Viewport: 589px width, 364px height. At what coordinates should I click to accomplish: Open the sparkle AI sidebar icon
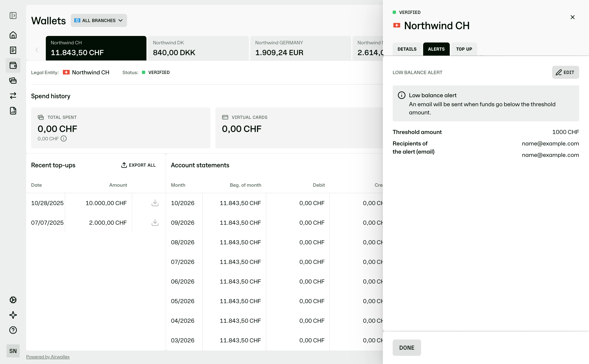coord(13,315)
